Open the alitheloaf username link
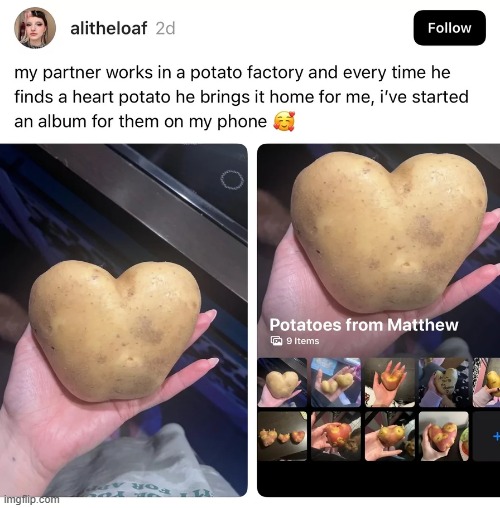 coord(108,28)
